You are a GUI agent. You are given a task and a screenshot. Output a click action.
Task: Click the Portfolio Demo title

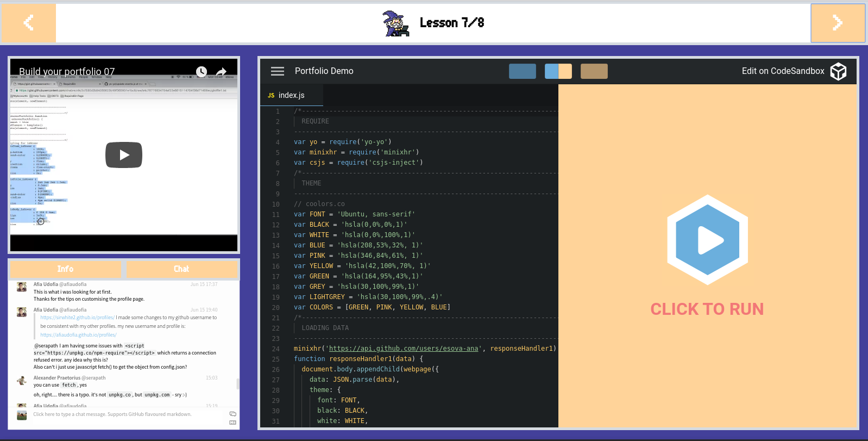324,71
